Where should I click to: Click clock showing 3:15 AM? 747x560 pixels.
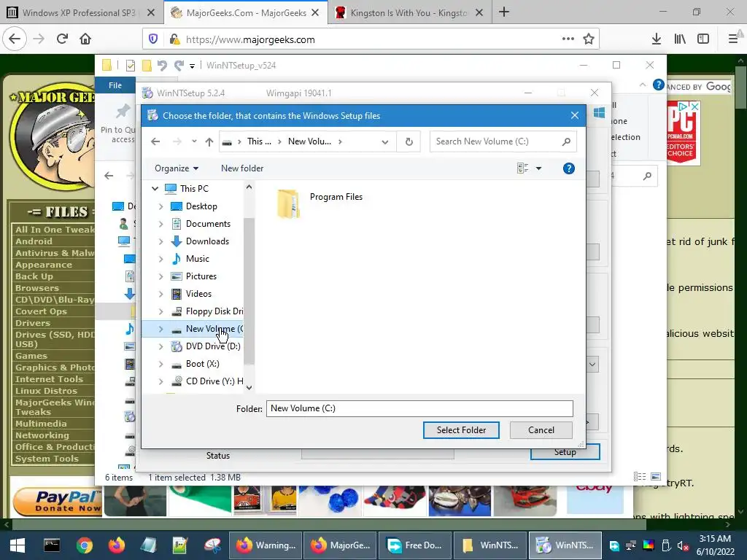tap(715, 539)
